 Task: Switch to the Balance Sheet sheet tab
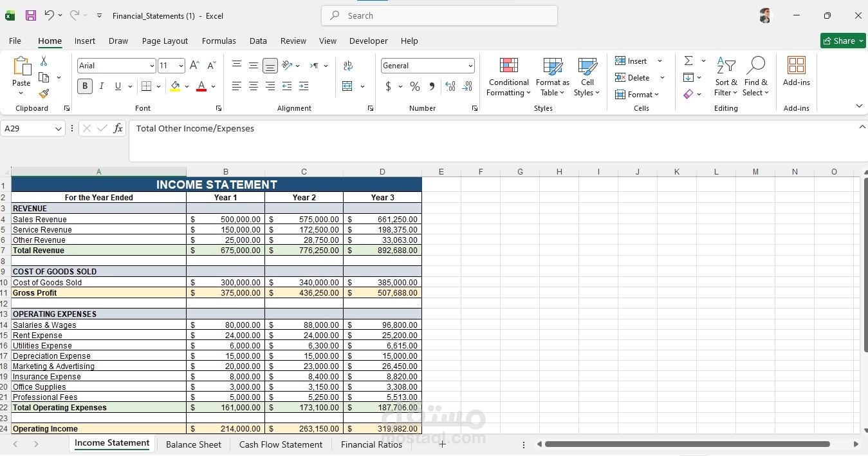pyautogui.click(x=194, y=444)
